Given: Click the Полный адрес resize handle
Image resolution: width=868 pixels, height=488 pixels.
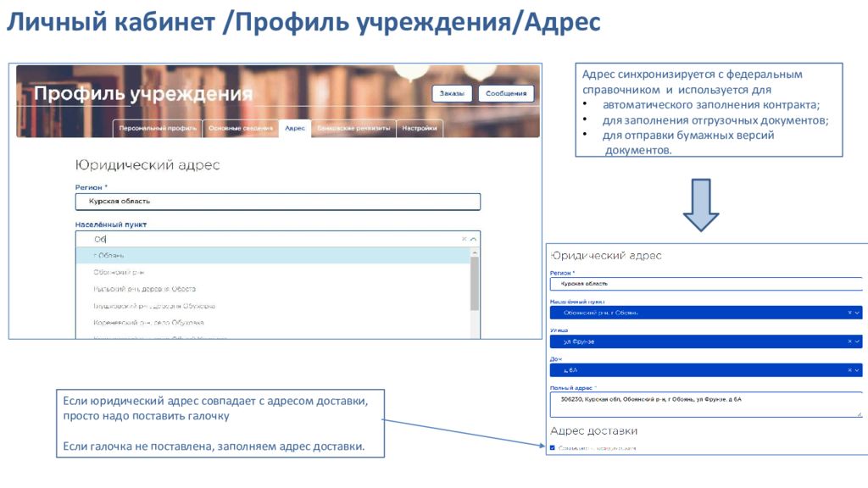Looking at the screenshot, I should [860, 413].
